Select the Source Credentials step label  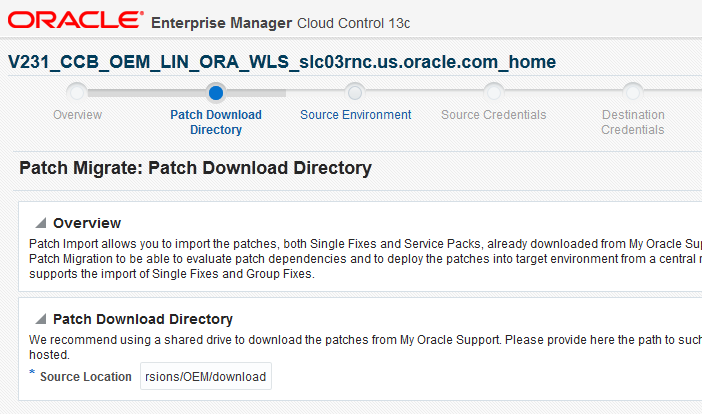pyautogui.click(x=494, y=115)
